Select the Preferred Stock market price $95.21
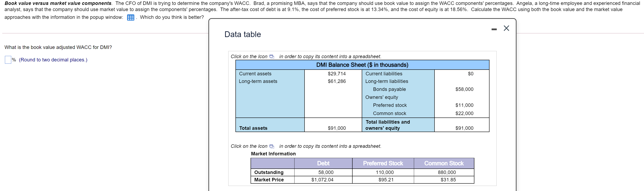 (x=386, y=180)
